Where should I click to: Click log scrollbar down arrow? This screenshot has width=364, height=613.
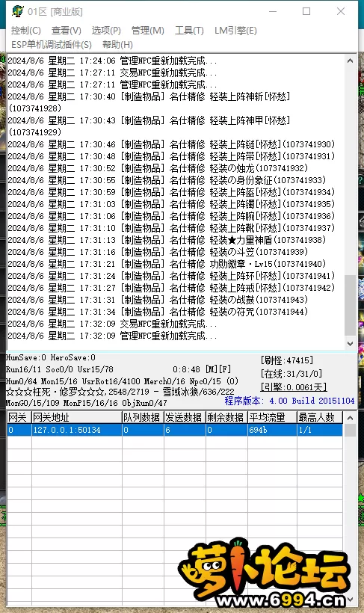click(350, 344)
